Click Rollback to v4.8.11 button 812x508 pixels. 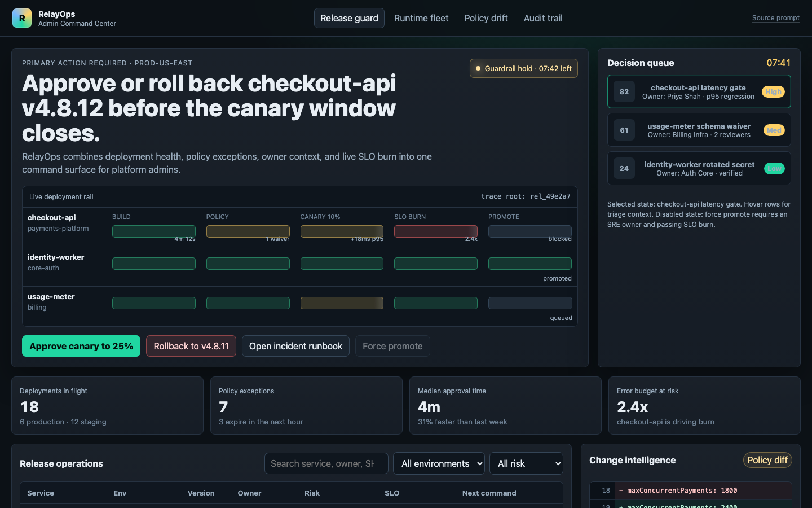tap(191, 346)
